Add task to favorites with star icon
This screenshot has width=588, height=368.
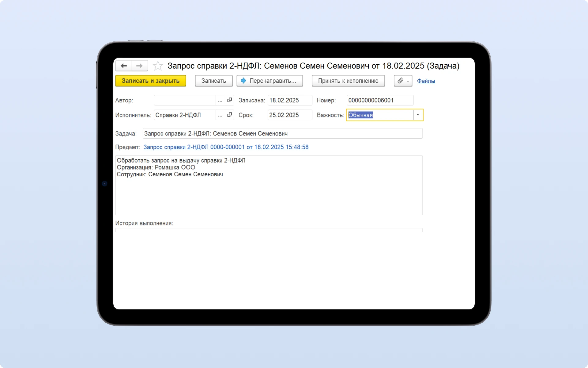(158, 66)
